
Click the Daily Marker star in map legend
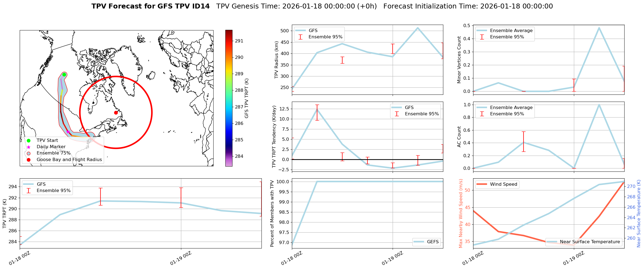(x=28, y=147)
